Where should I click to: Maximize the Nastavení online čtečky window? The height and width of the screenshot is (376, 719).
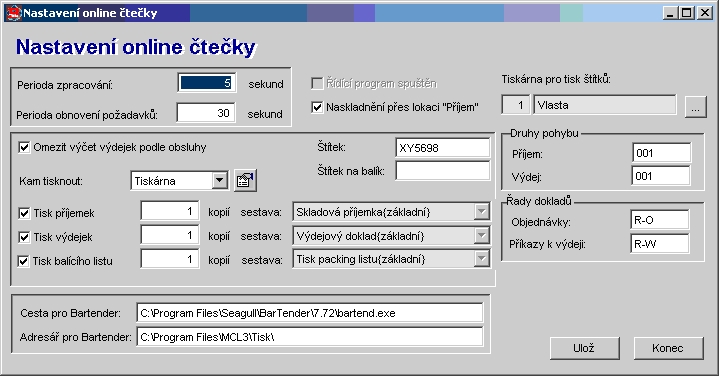(686, 13)
